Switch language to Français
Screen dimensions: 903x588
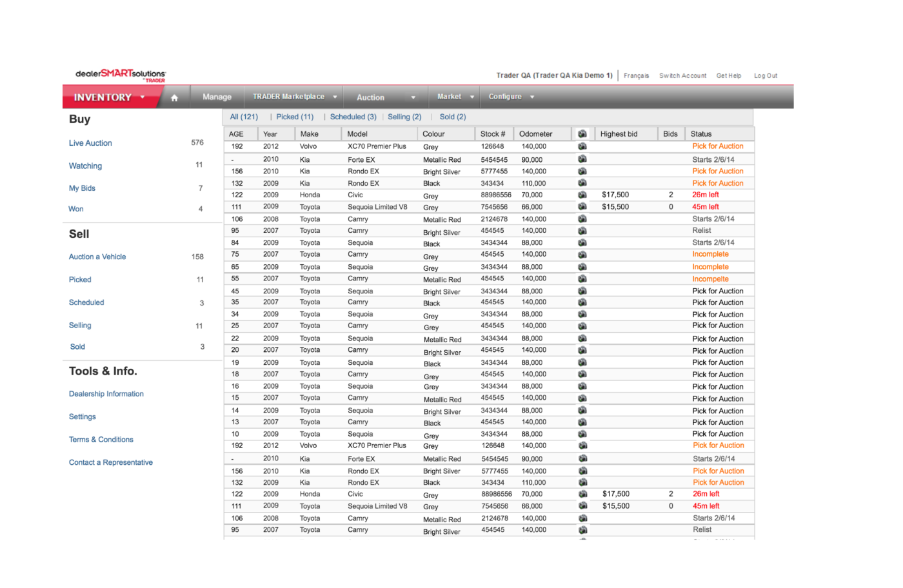pos(636,75)
